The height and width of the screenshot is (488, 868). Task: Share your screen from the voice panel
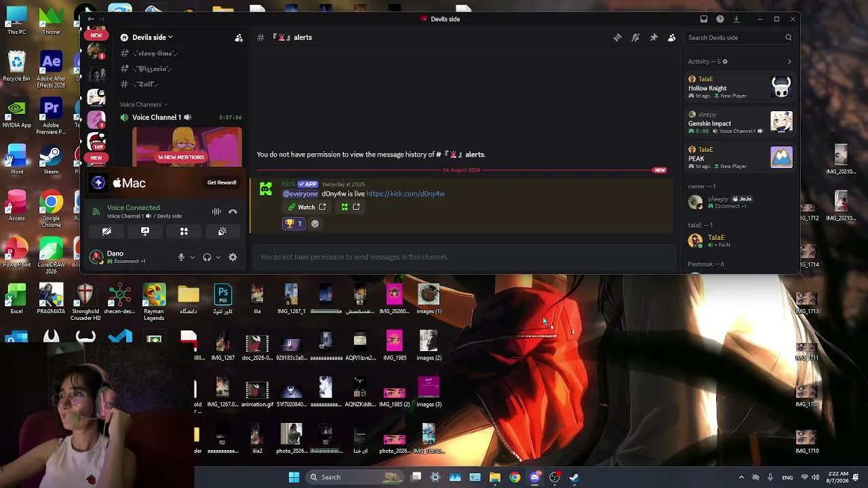click(x=145, y=232)
